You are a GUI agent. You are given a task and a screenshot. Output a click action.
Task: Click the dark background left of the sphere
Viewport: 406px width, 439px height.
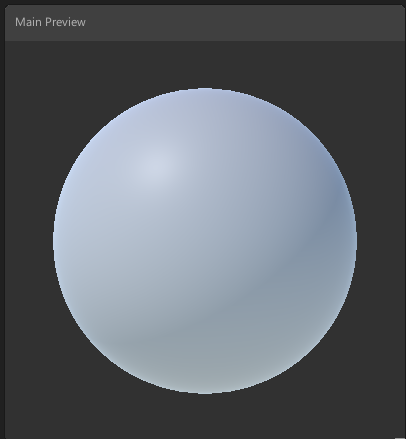(x=28, y=240)
